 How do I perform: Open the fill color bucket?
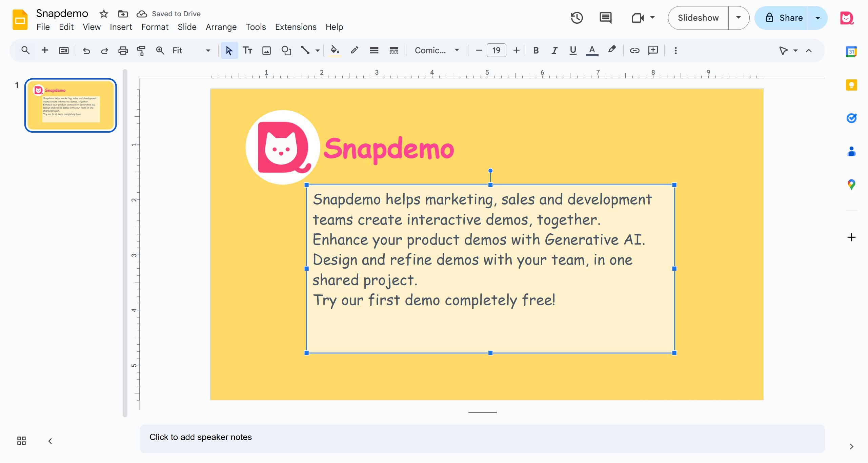pos(335,51)
